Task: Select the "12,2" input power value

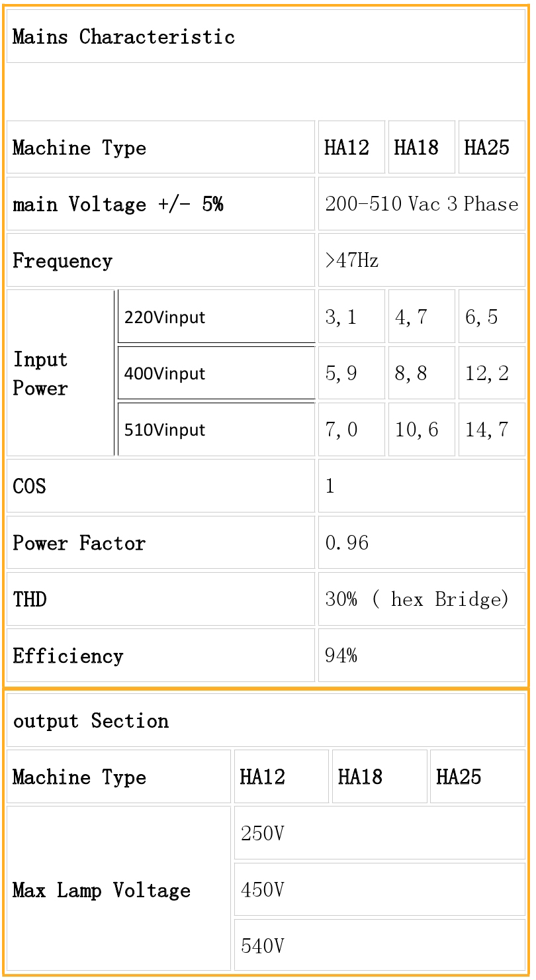Action: (x=491, y=373)
